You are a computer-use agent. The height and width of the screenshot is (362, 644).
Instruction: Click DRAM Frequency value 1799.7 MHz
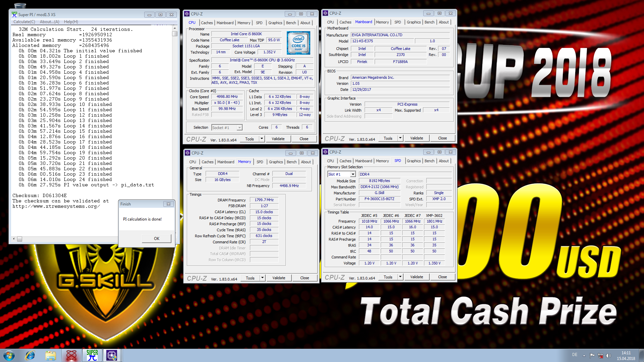tap(264, 200)
